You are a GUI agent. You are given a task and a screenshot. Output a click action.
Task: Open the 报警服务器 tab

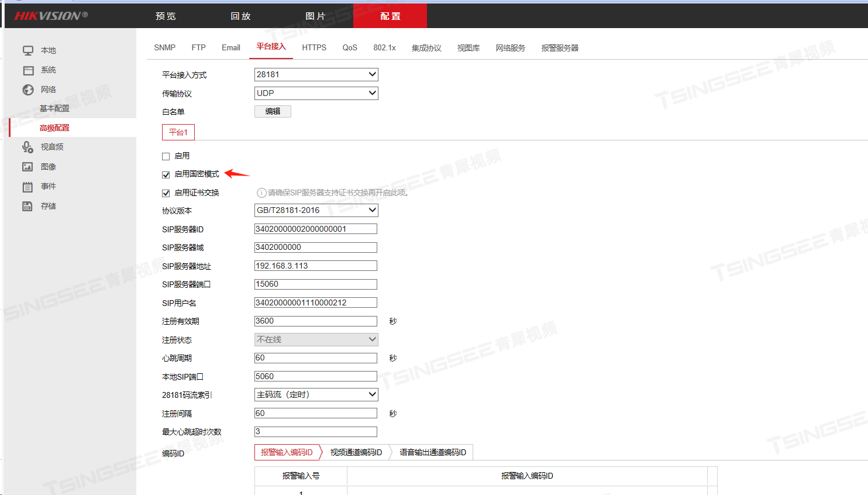[560, 48]
